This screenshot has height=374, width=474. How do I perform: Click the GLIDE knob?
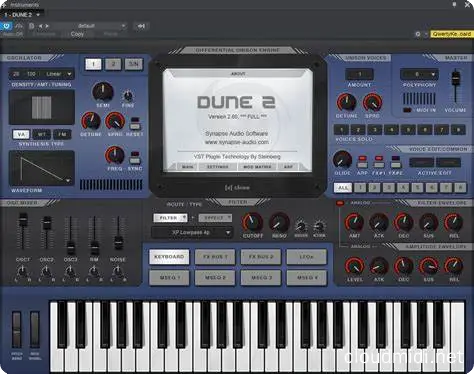[342, 159]
